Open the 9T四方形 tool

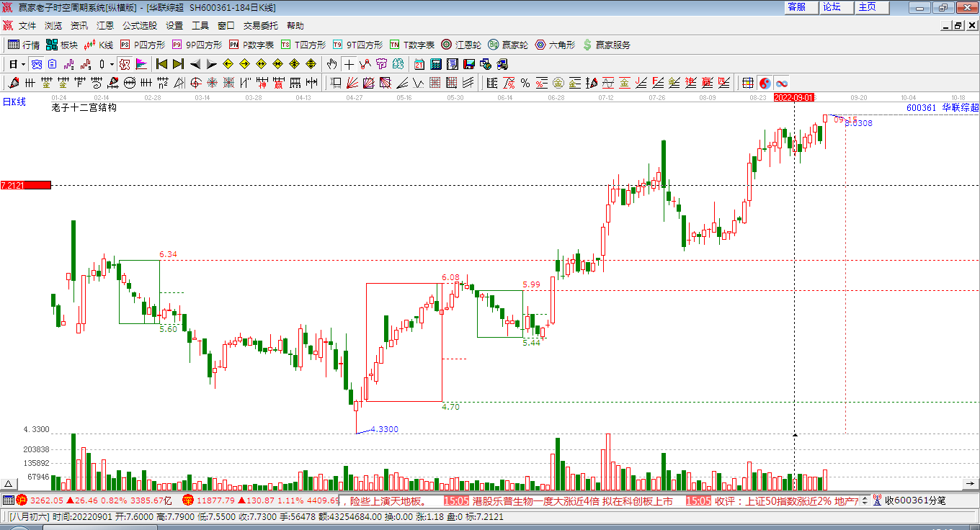(x=357, y=45)
